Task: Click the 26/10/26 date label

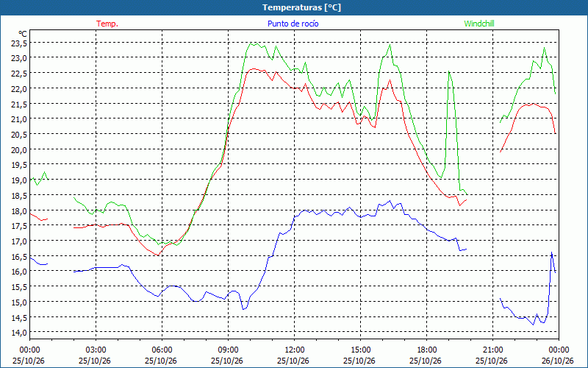Action: coord(558,361)
